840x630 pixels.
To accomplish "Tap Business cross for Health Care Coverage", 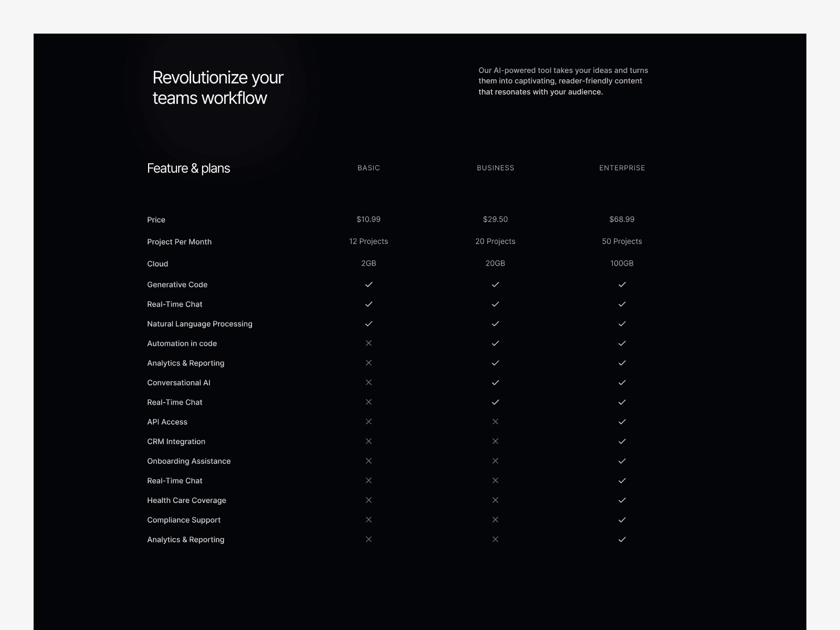I will (495, 500).
